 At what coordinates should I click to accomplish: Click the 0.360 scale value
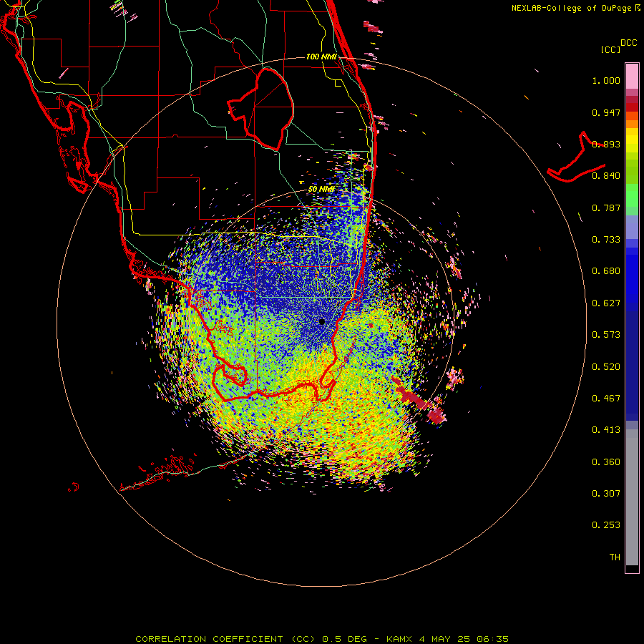coord(606,462)
